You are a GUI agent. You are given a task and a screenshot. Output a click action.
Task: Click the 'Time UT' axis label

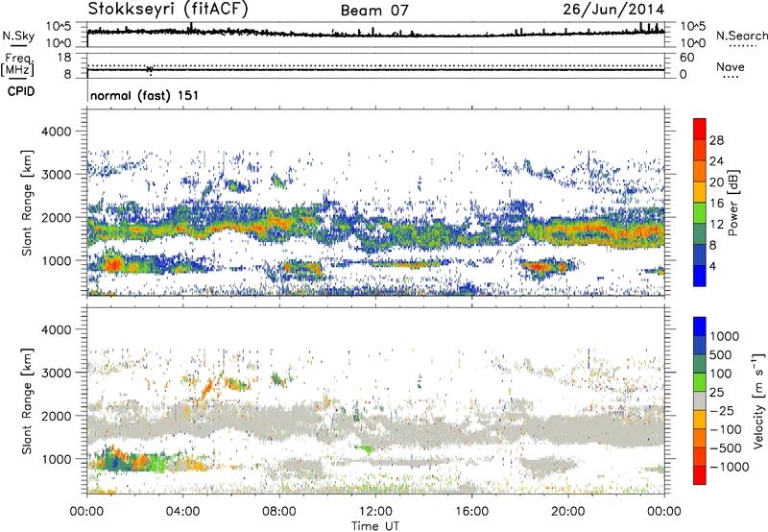click(375, 526)
